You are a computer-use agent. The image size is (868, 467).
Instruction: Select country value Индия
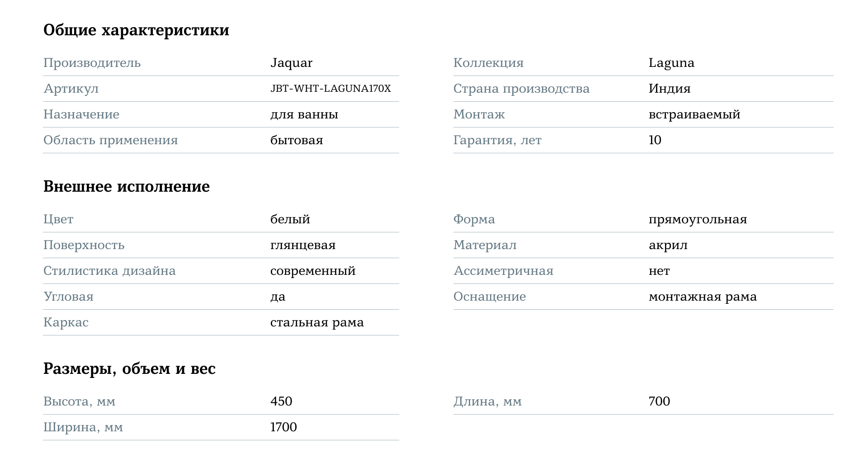[x=670, y=89]
